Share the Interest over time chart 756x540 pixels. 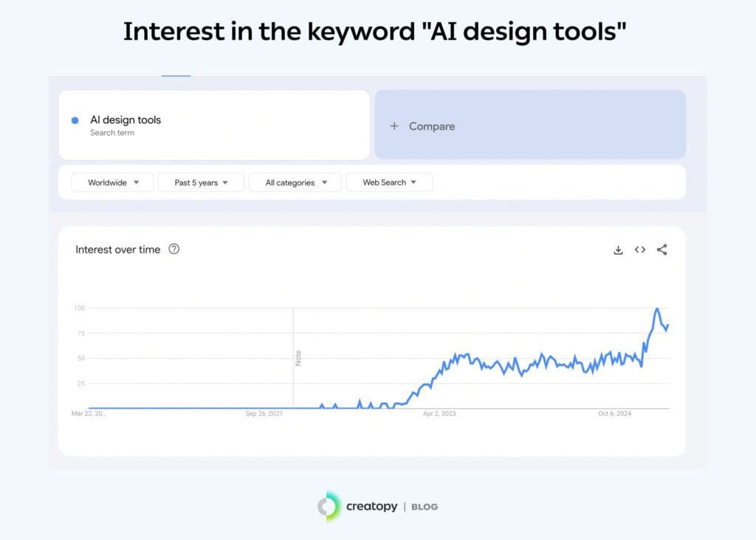click(661, 250)
